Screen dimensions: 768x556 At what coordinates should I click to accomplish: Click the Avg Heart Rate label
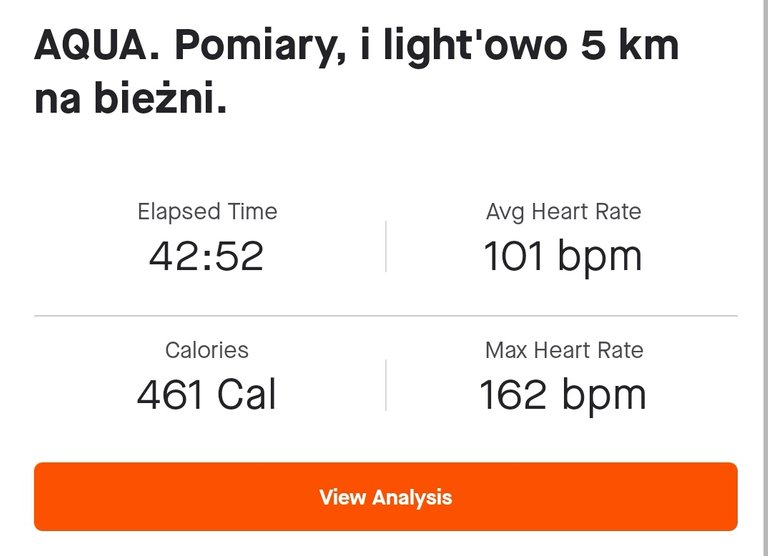563,212
